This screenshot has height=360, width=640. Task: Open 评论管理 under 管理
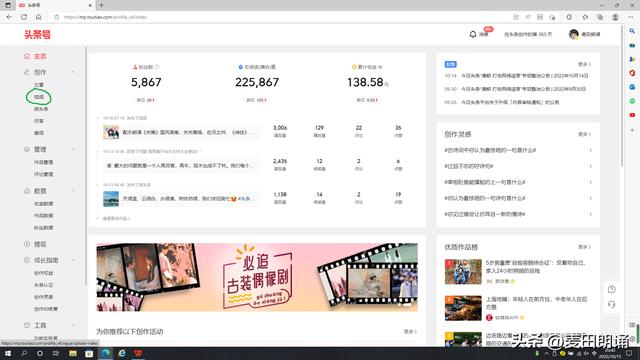click(x=43, y=174)
